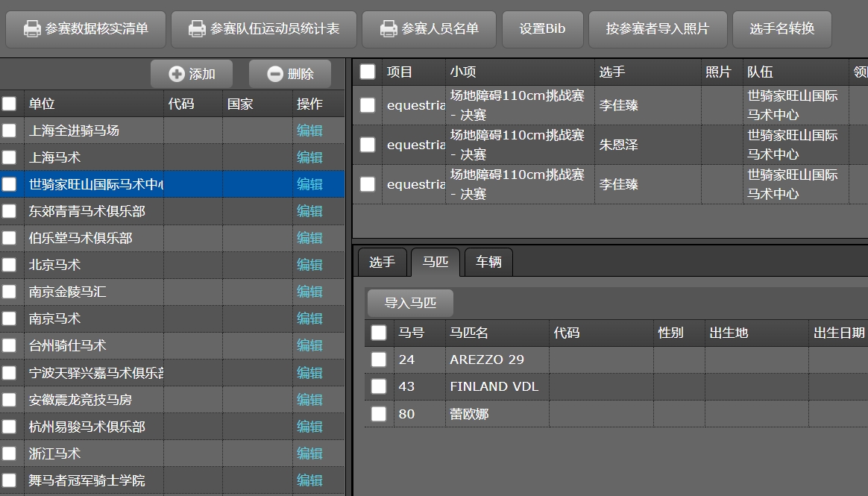
Task: Check the box for 上海全进骑马场
Action: 9,131
